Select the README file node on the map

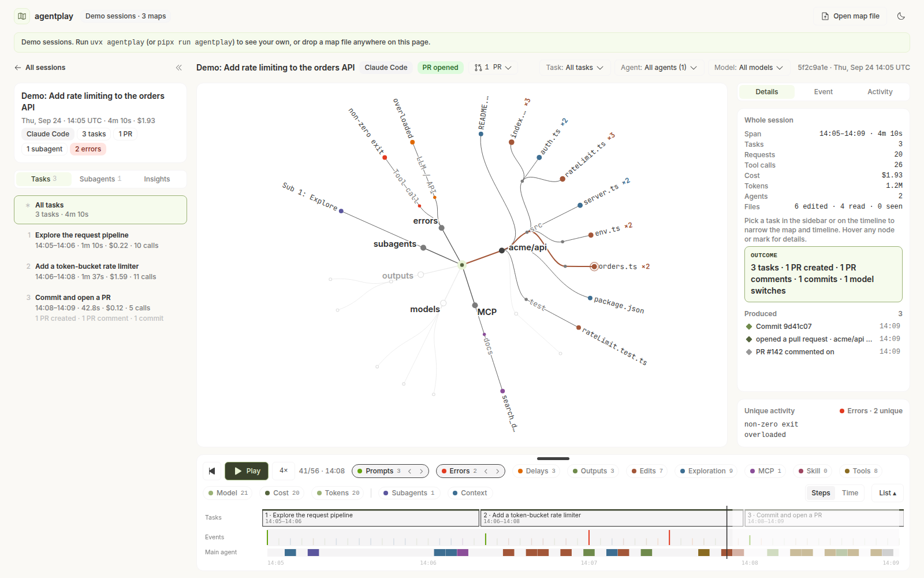pos(481,134)
